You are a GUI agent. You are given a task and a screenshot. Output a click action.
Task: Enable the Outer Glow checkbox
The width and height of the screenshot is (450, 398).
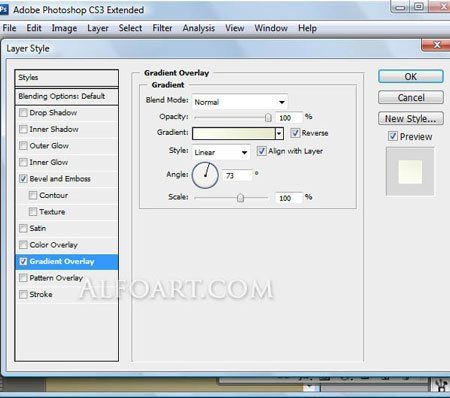[x=23, y=146]
